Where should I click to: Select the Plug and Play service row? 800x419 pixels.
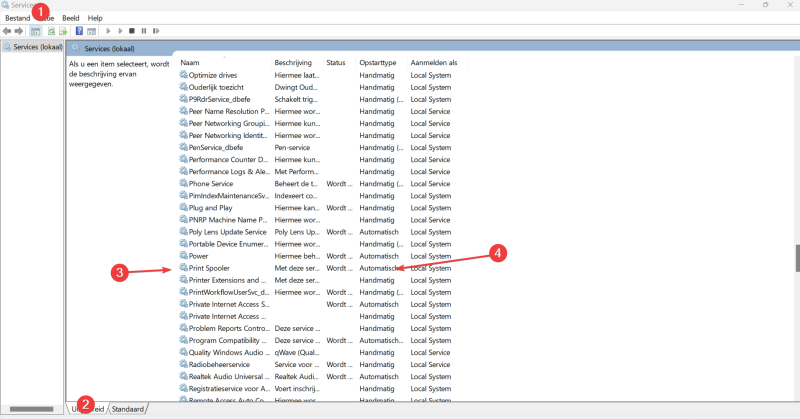(209, 208)
